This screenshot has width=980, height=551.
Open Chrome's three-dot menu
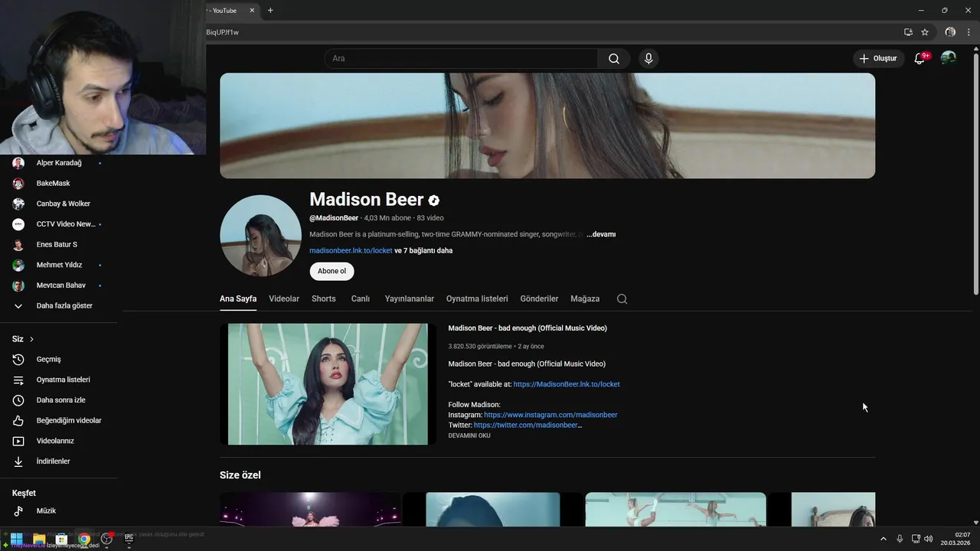click(x=969, y=32)
